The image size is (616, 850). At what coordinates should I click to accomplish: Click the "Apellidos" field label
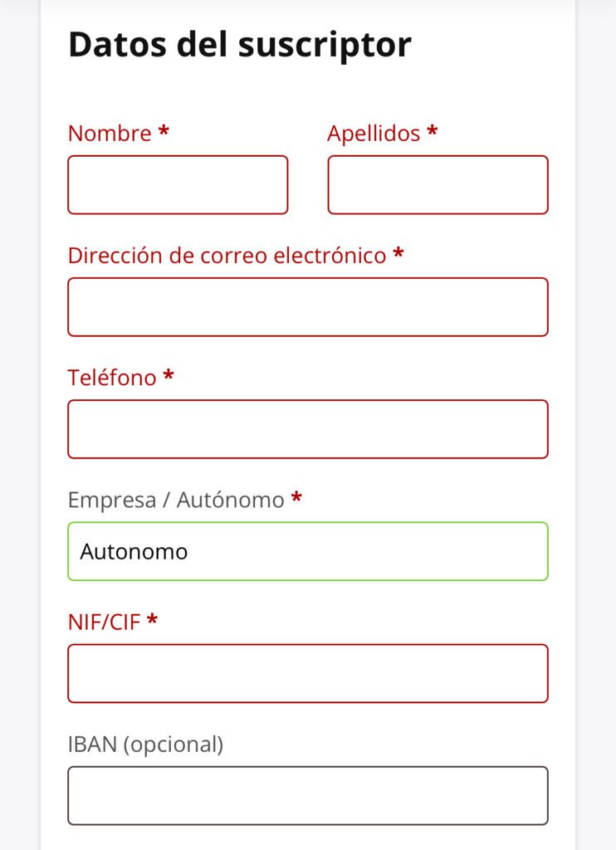click(x=374, y=134)
